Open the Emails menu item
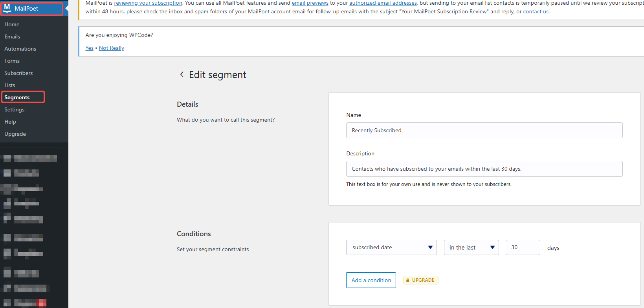This screenshot has height=308, width=644. (x=12, y=36)
